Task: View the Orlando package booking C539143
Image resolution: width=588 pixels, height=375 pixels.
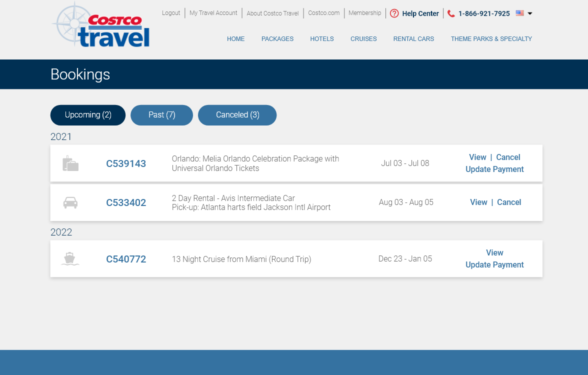Action: (x=477, y=157)
